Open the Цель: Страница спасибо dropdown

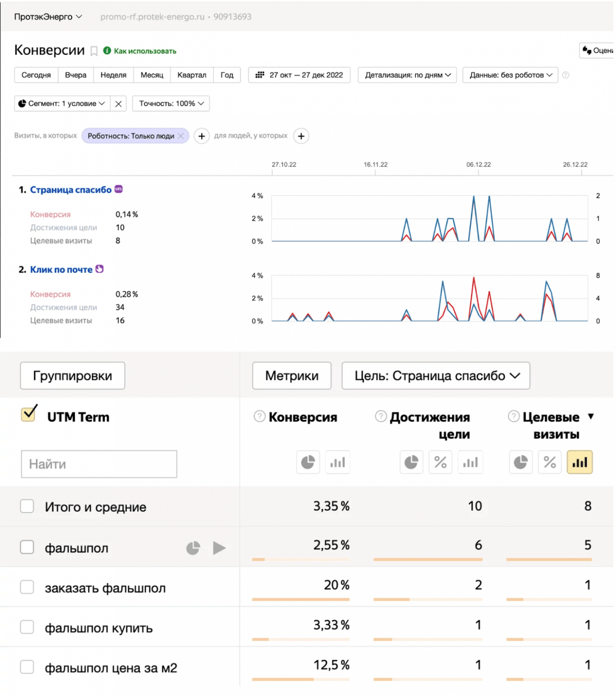(436, 376)
